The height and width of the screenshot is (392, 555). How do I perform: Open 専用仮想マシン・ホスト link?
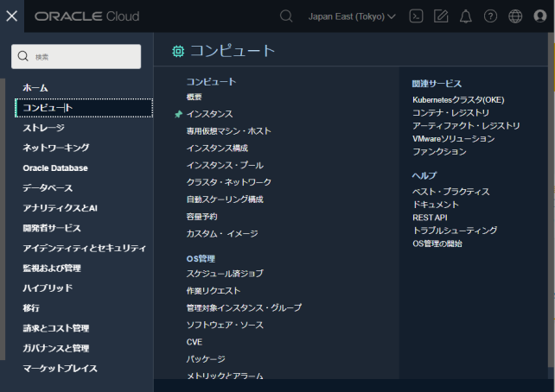point(228,131)
